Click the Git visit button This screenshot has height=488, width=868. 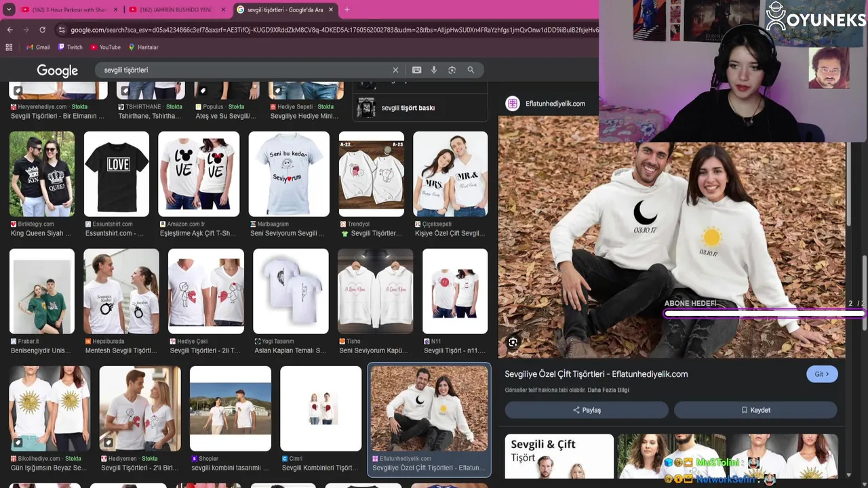[822, 374]
